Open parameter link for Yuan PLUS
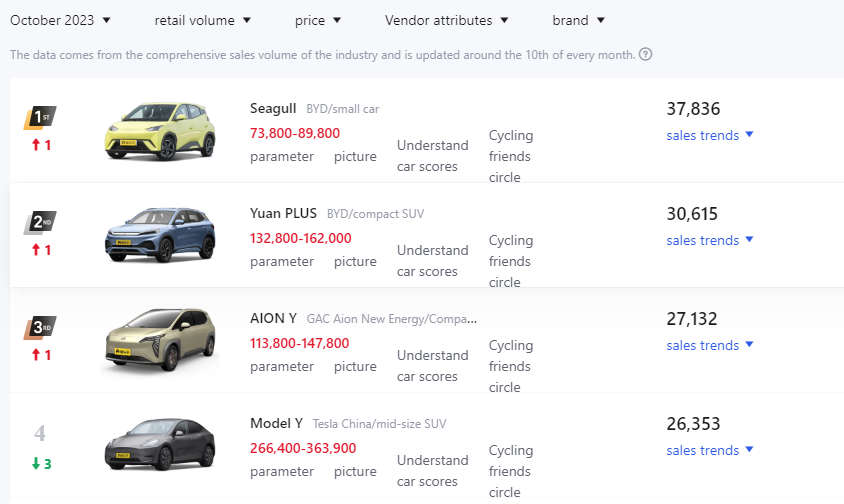Image resolution: width=844 pixels, height=504 pixels. [x=282, y=262]
